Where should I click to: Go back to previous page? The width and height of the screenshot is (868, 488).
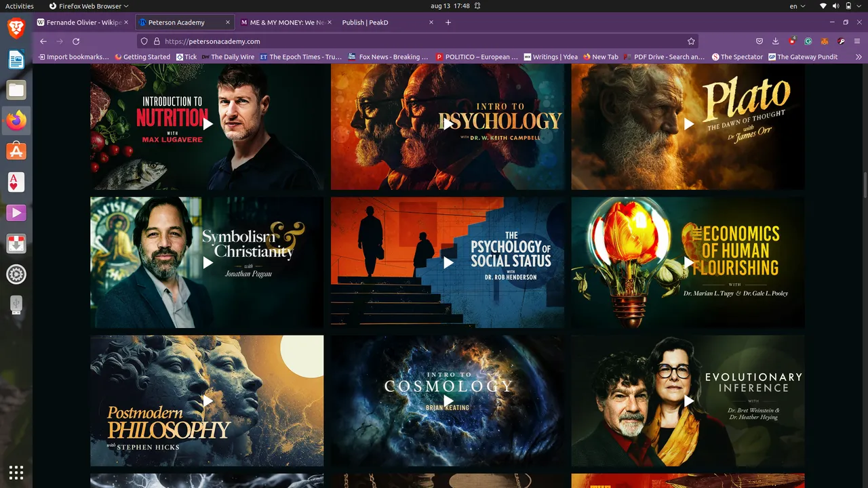click(43, 41)
